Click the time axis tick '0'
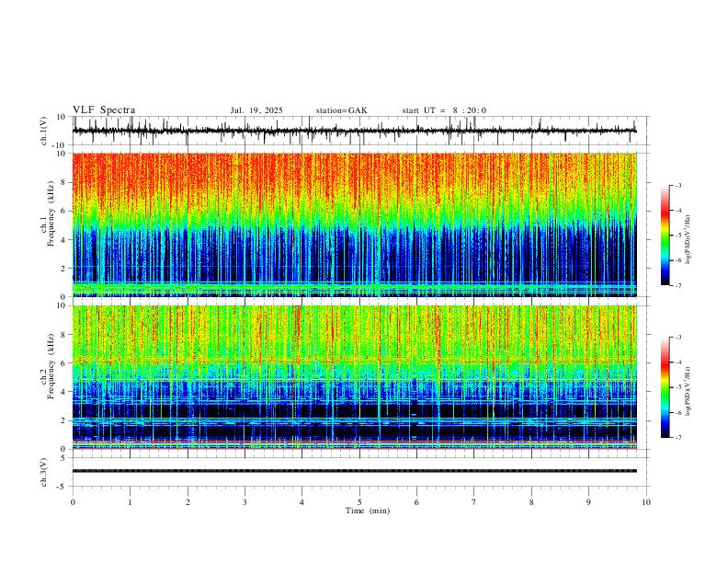Screen dimensions: 728x563 (x=73, y=502)
